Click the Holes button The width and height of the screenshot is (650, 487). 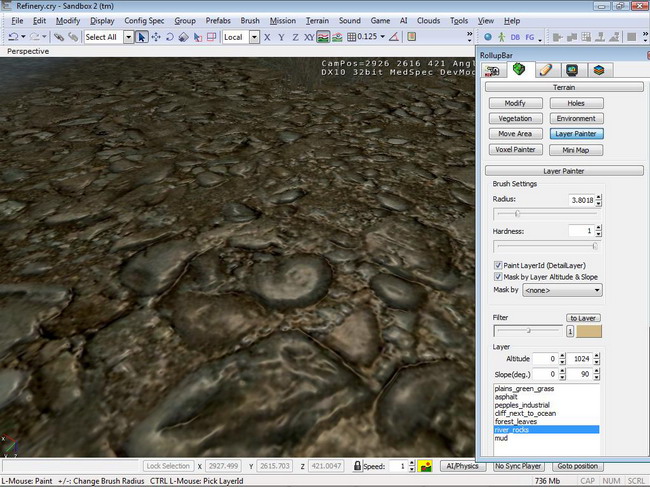click(x=576, y=103)
